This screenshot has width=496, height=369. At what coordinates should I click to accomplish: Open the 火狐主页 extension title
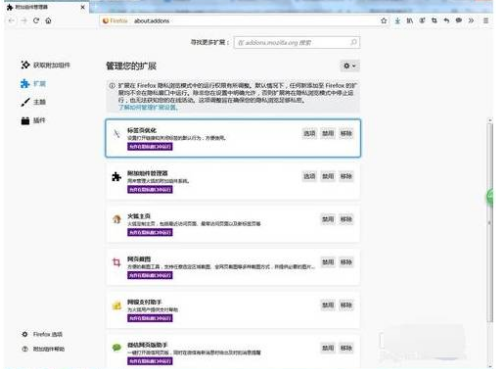(139, 216)
